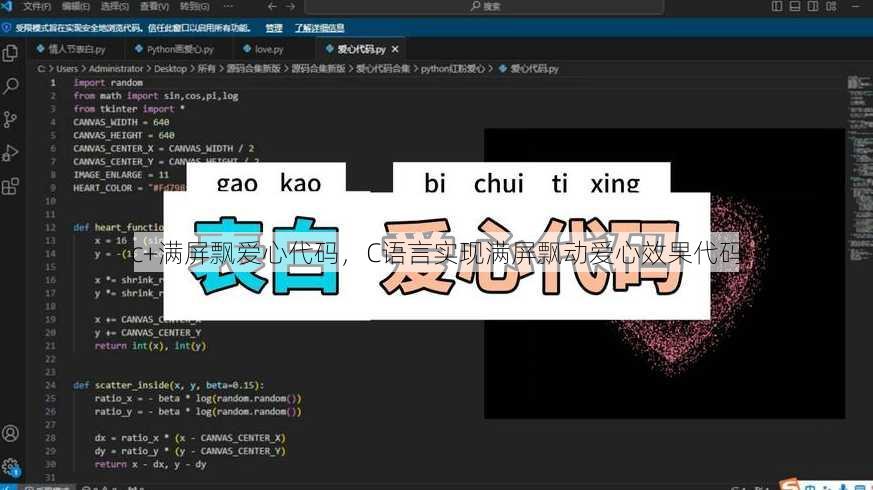Click the 'return x - dx, y - dy' line

[150, 464]
